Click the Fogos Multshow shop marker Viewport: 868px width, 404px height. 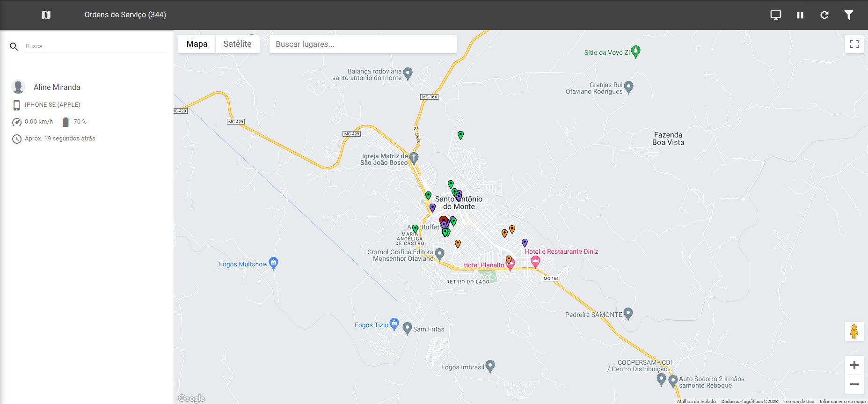pyautogui.click(x=274, y=263)
